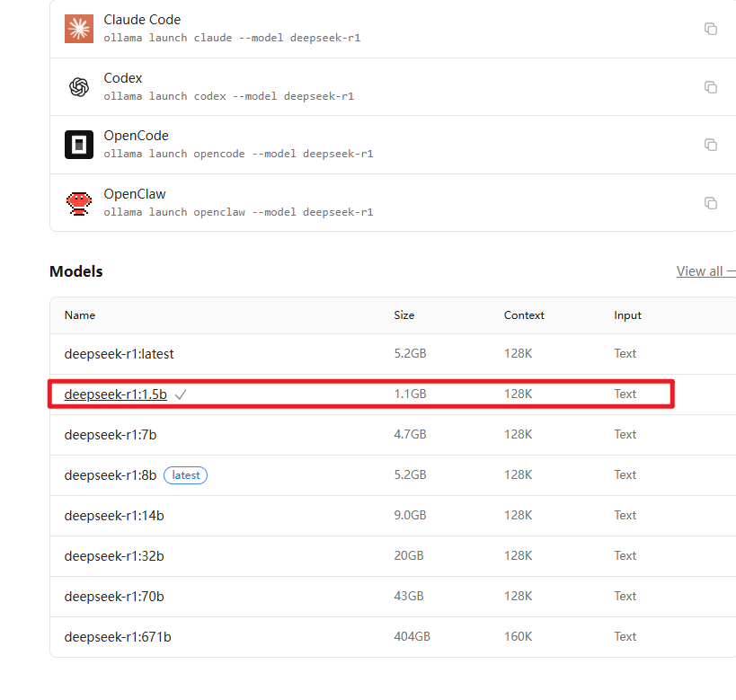The image size is (736, 700).
Task: Open the deepseek-r1:671b model
Action: (x=118, y=636)
